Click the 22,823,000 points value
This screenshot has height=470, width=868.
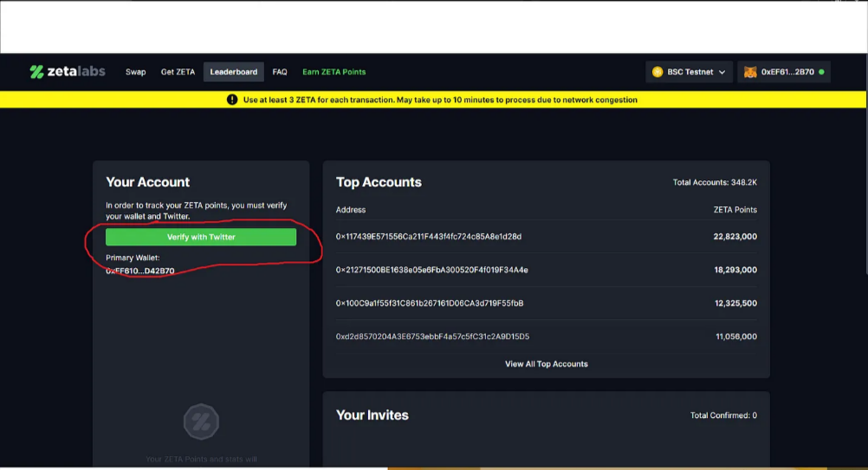(735, 237)
